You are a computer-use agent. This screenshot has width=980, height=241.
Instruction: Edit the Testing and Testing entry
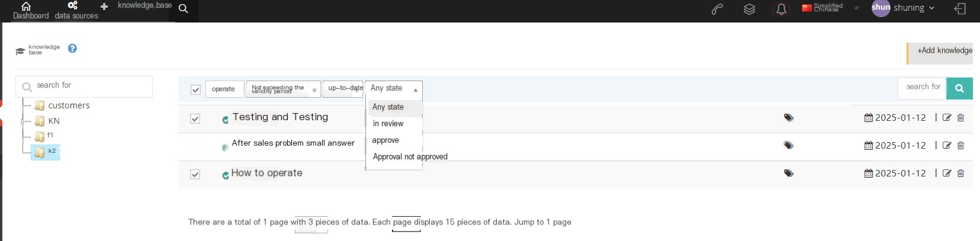point(947,117)
